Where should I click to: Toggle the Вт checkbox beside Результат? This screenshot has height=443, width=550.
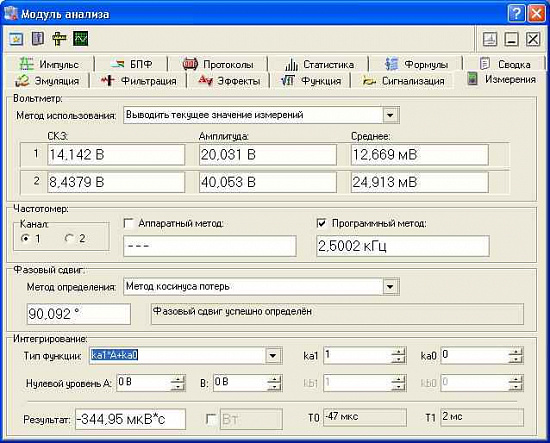coord(210,418)
